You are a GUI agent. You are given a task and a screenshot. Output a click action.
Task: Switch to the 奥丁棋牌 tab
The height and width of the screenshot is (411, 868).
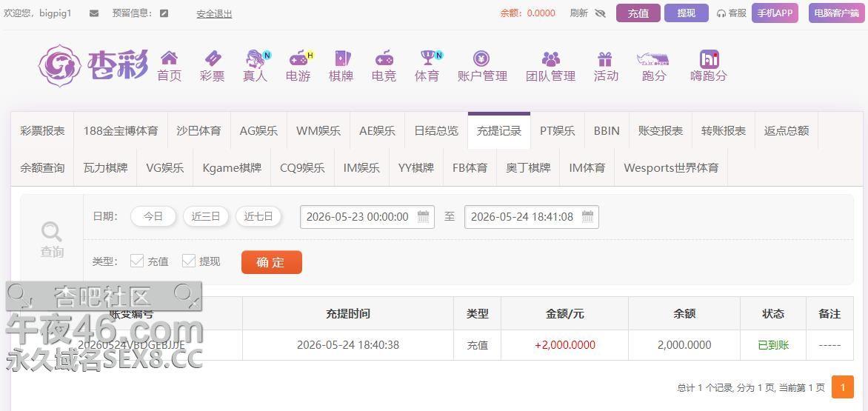pyautogui.click(x=528, y=167)
